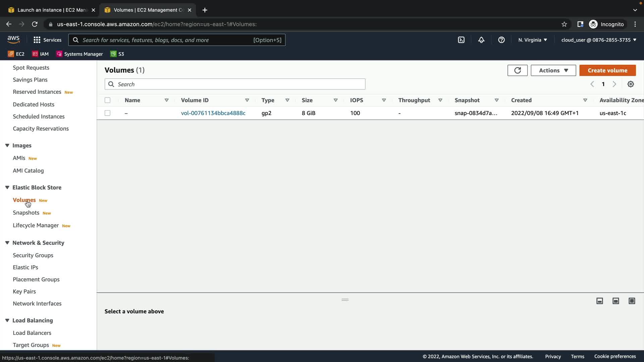The image size is (644, 362).
Task: Open the Services grid menu
Action: (47, 40)
